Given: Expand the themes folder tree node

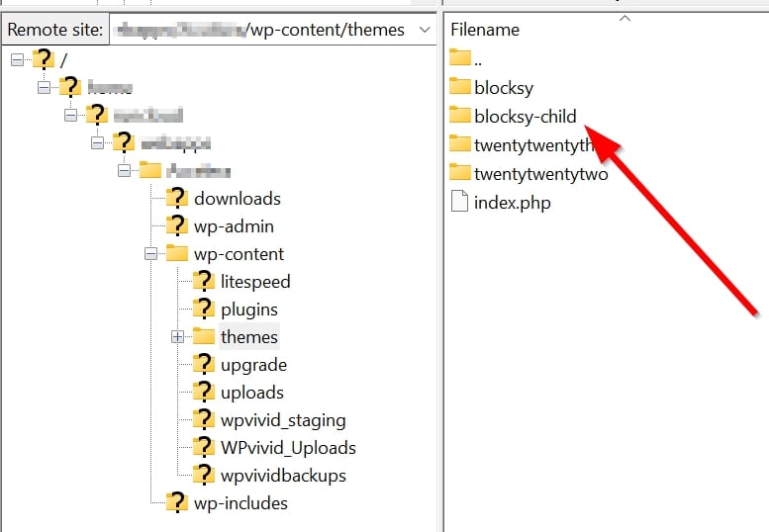Looking at the screenshot, I should [178, 337].
